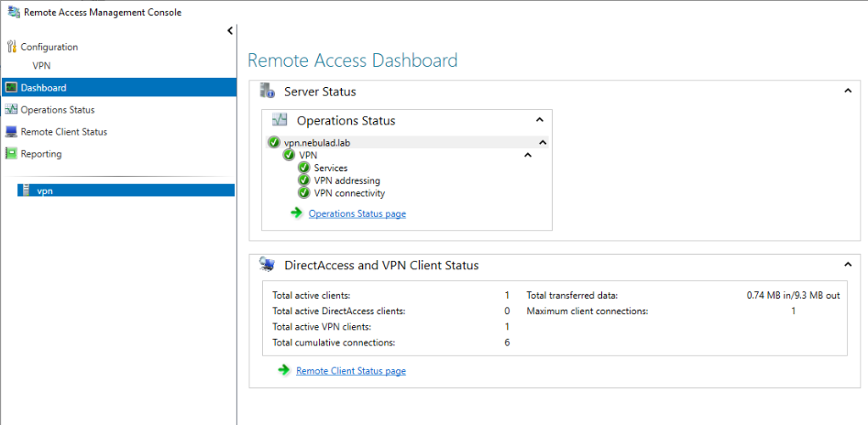Select the VPN addressing status row

click(347, 180)
